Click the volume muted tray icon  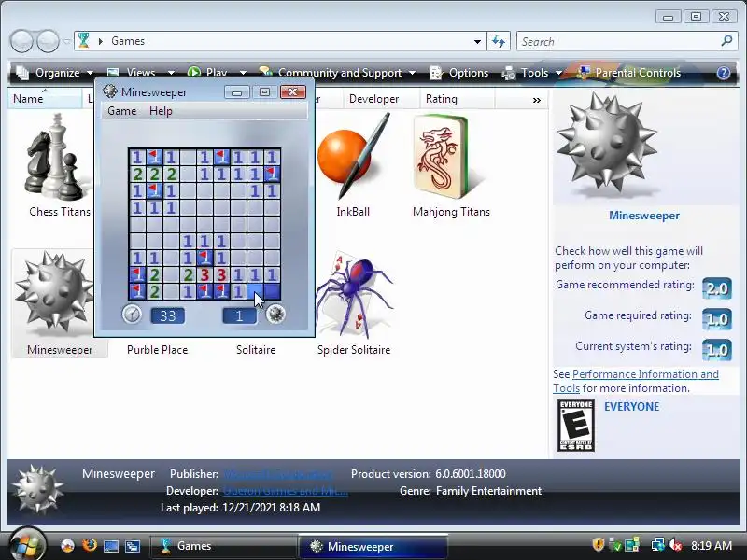coord(675,545)
